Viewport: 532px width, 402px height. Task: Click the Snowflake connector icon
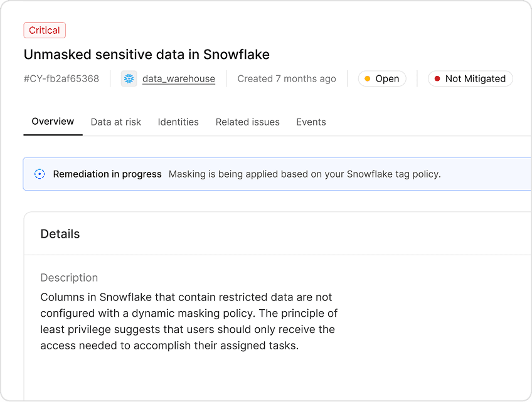coord(129,78)
